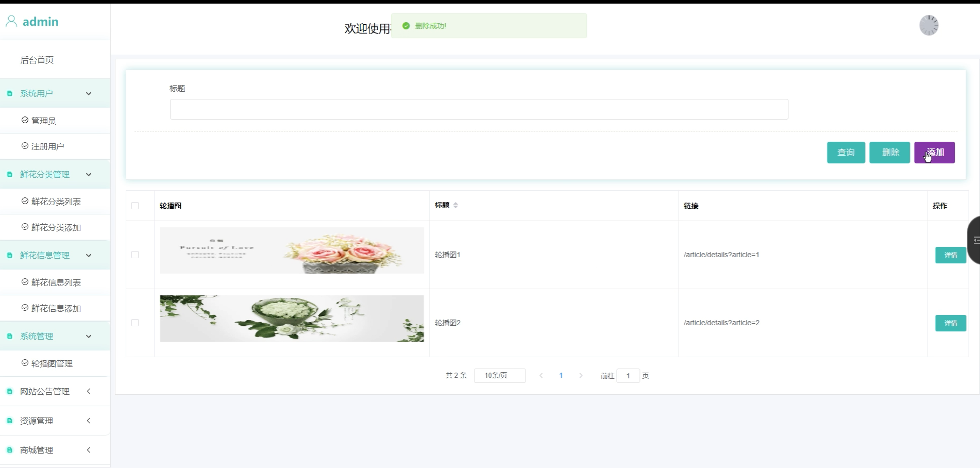Click the 资源管理 section document icon
The height and width of the screenshot is (468, 980).
point(9,421)
